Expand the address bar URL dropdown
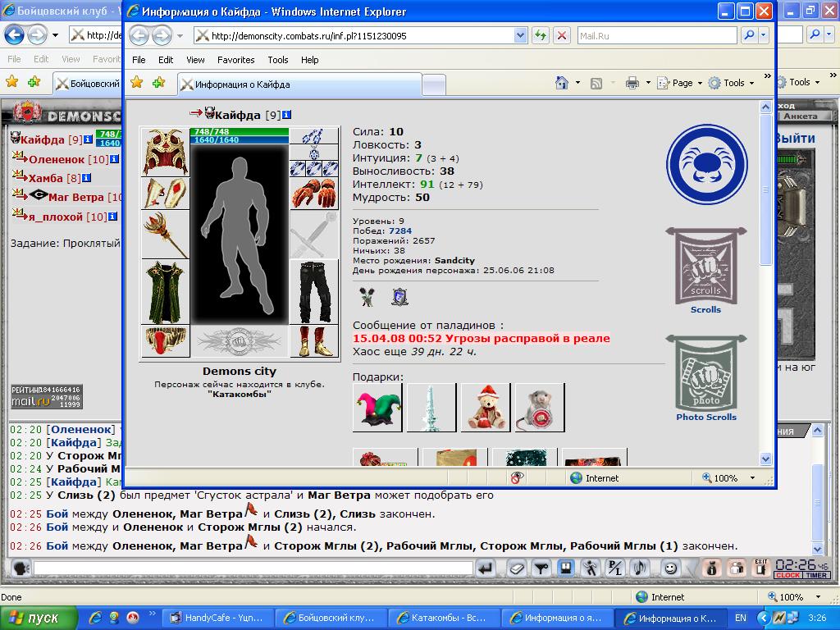Image resolution: width=840 pixels, height=630 pixels. point(520,36)
